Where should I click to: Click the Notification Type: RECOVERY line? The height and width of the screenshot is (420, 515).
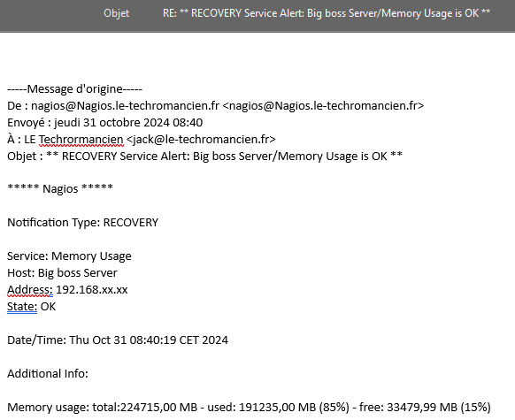[x=83, y=223]
